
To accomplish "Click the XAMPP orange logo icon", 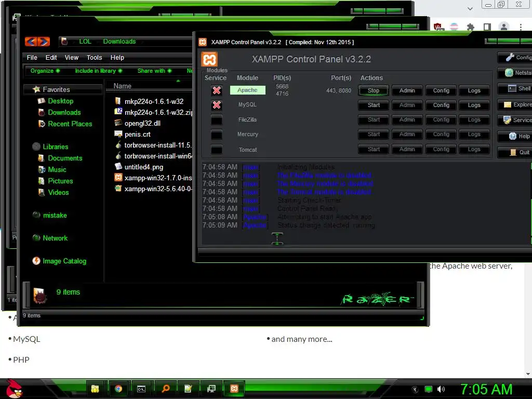I will pos(209,59).
